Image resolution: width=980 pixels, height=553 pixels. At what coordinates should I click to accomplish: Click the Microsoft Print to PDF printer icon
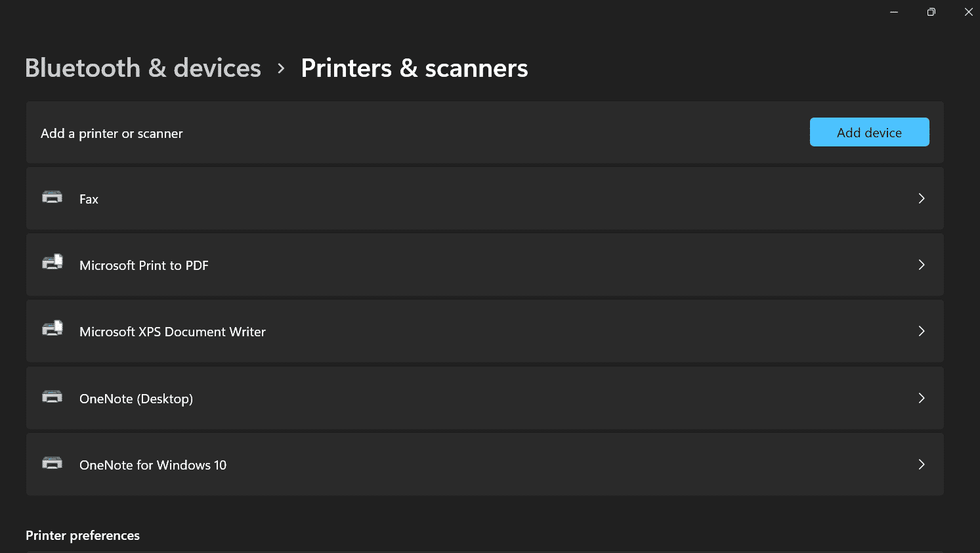[53, 262]
